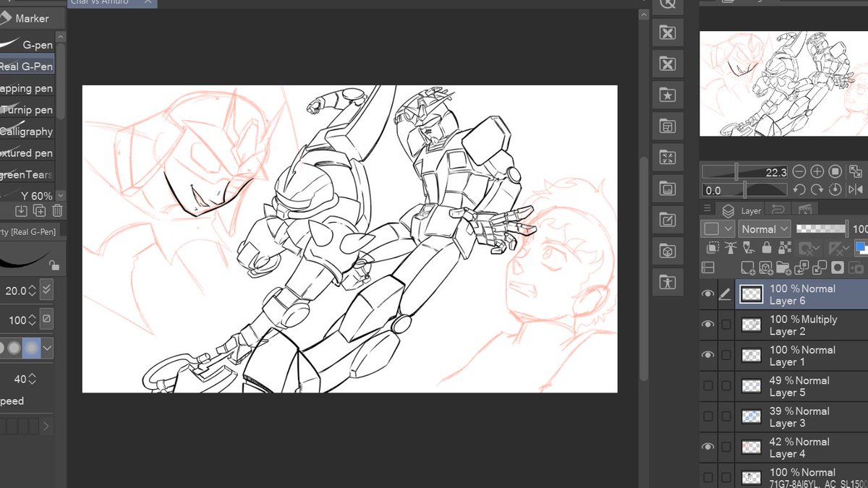Image resolution: width=868 pixels, height=488 pixels.
Task: Hide Layer 2 with its eye icon
Action: coord(707,325)
